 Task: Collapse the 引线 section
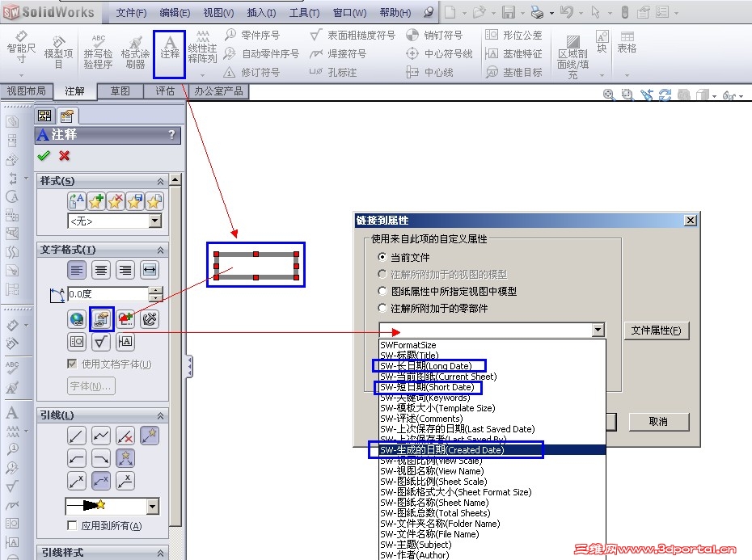(161, 415)
